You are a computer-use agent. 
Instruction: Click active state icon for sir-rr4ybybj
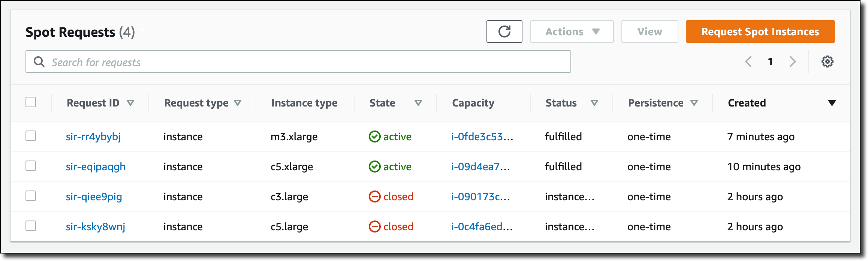tap(374, 136)
